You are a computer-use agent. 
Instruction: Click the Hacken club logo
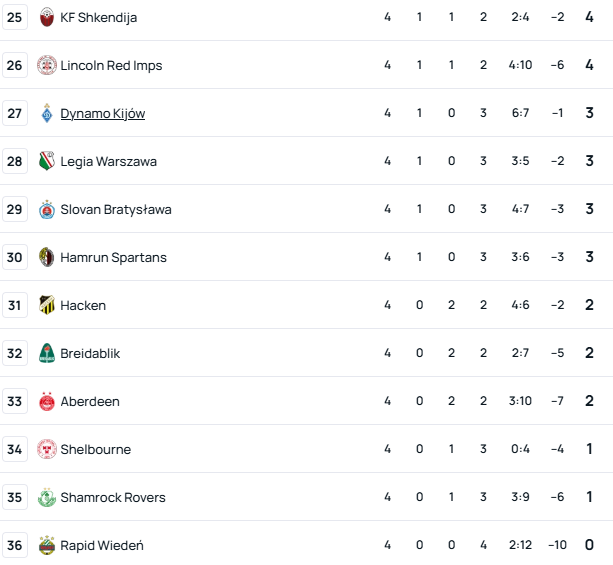click(x=47, y=305)
